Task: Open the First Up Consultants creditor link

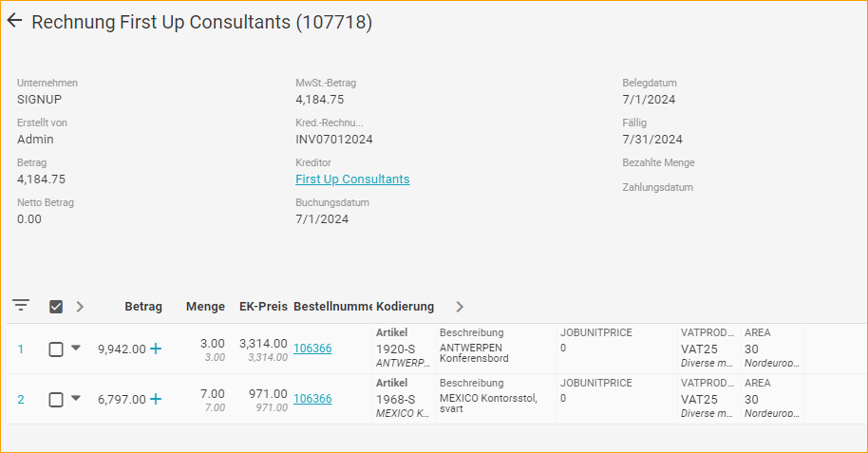Action: coord(352,179)
